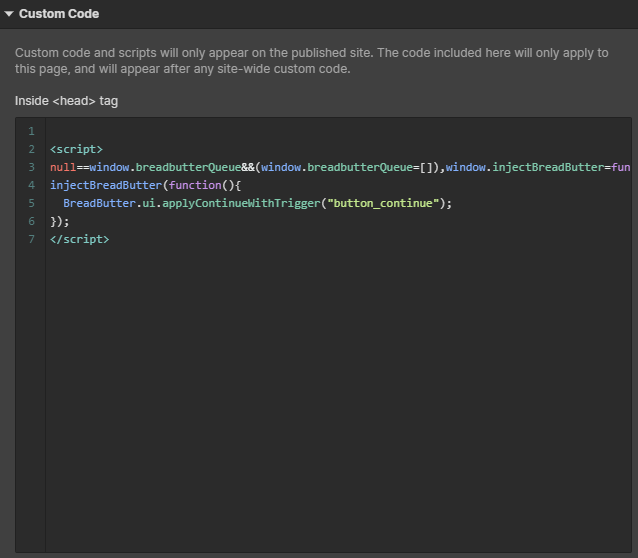Image resolution: width=638 pixels, height=558 pixels.
Task: Click the opening <script> tag on line 2
Action: coord(76,149)
